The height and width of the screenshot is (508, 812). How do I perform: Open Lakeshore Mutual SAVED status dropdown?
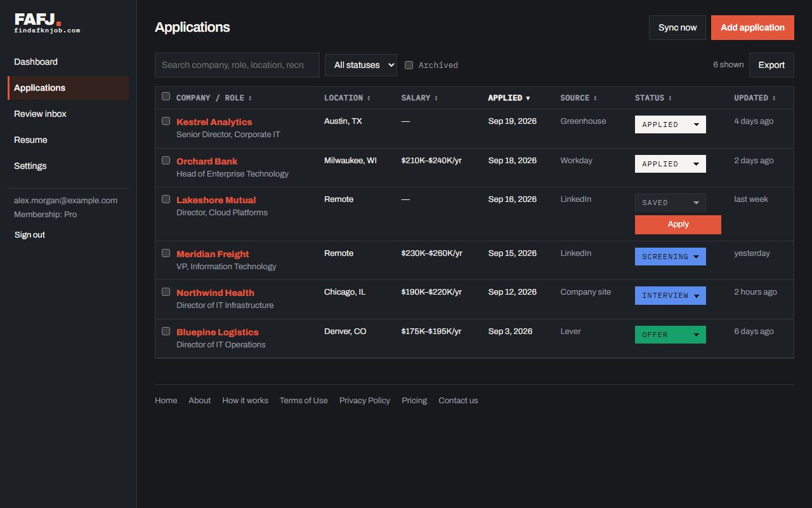coord(670,203)
